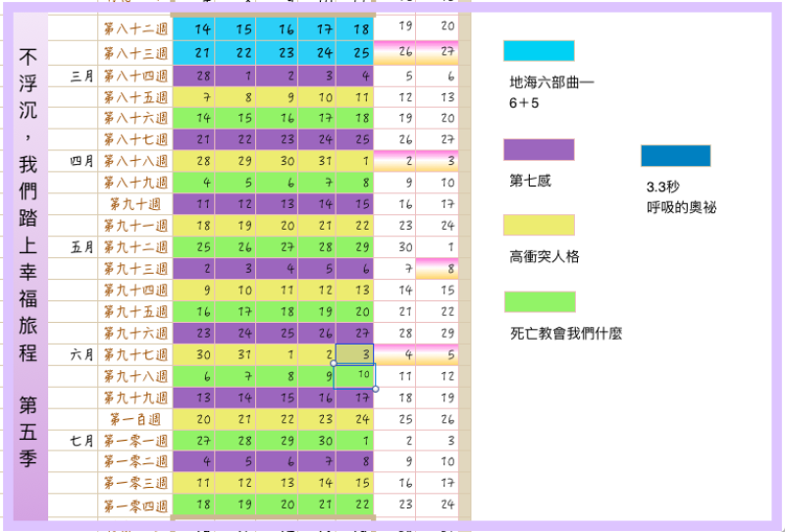Select the 第九十五週 week label cell
Viewport: 785px width, 532px height.
point(135,311)
